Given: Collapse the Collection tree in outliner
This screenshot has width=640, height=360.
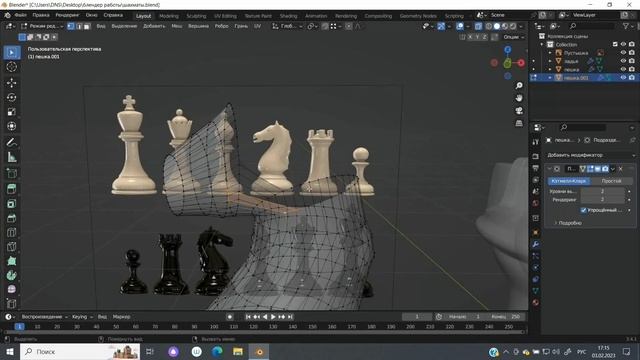Looking at the screenshot, I should 542,44.
